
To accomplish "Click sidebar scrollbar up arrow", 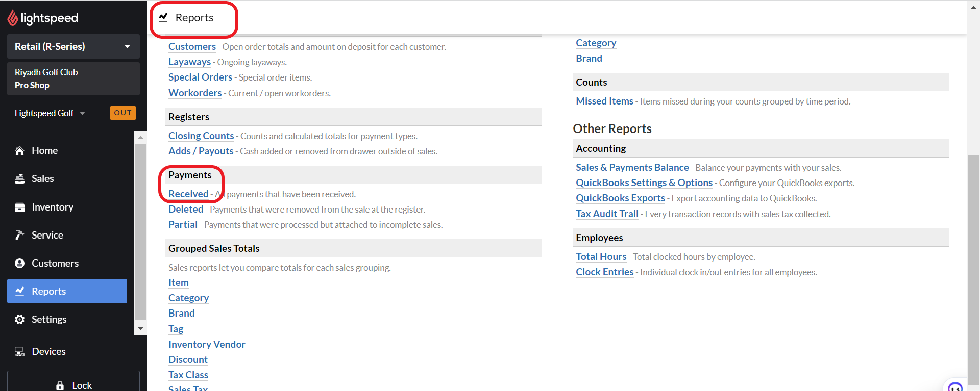I will [x=141, y=138].
